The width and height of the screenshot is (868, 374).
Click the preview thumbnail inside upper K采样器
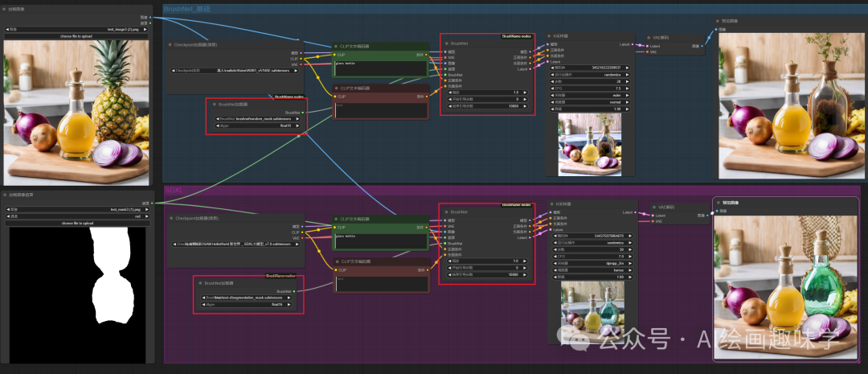pyautogui.click(x=590, y=144)
